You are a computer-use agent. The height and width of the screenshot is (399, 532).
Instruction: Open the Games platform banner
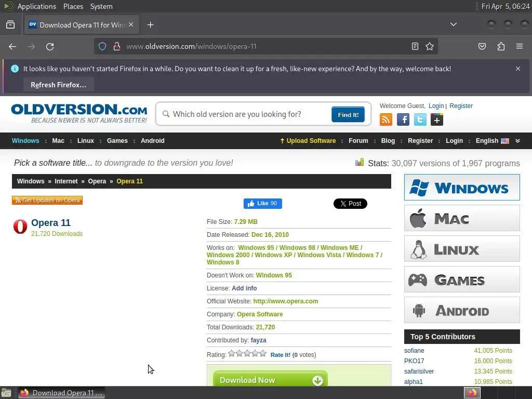462,279
